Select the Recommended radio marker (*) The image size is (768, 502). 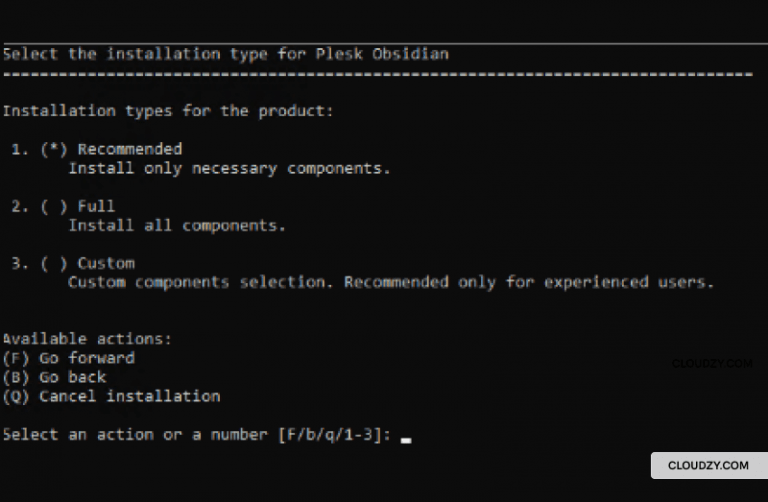coord(54,149)
